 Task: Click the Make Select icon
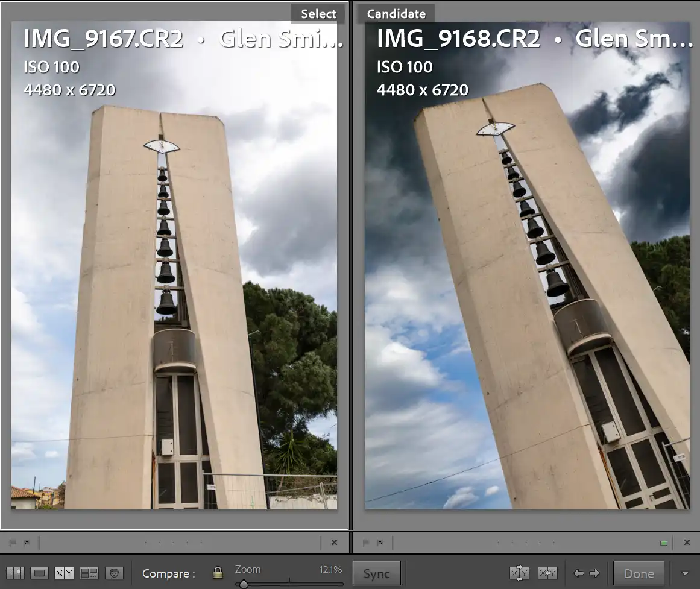click(547, 573)
